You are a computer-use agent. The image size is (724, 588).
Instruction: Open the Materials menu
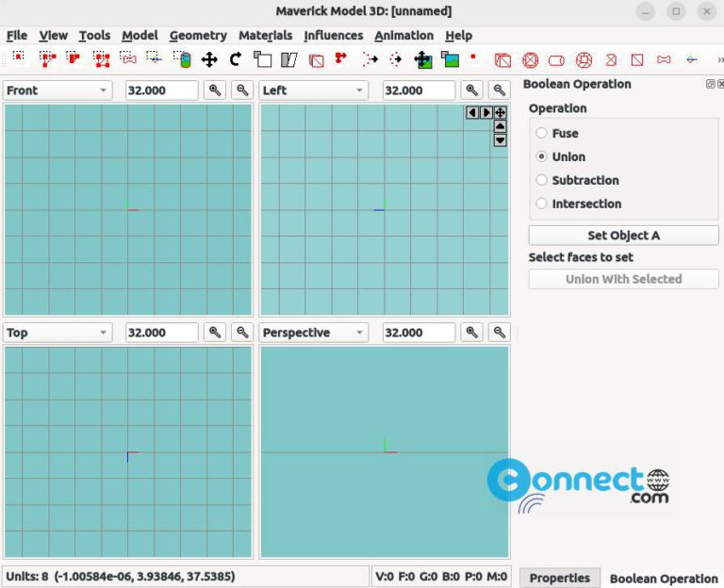point(265,36)
